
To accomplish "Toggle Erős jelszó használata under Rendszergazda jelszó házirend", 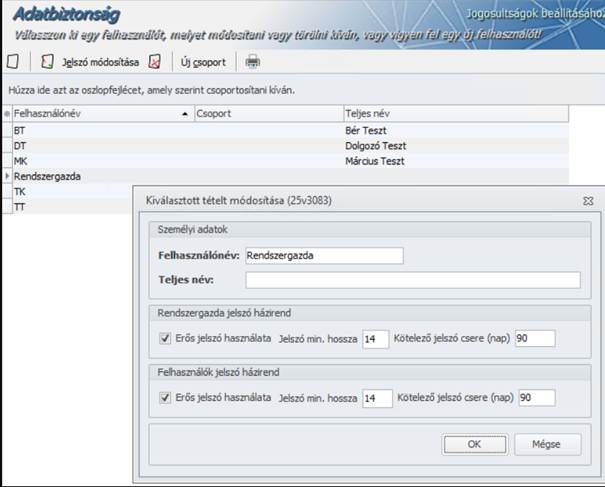I will pyautogui.click(x=165, y=338).
